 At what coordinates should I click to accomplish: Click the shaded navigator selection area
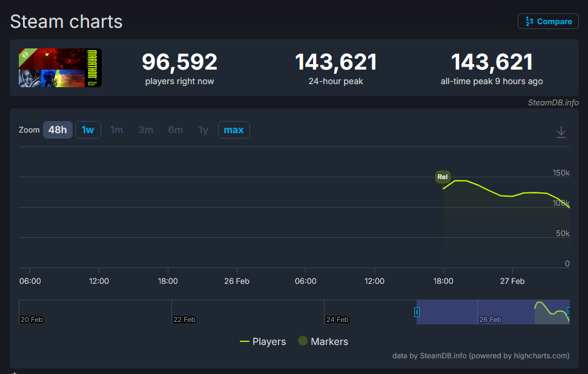click(x=493, y=312)
